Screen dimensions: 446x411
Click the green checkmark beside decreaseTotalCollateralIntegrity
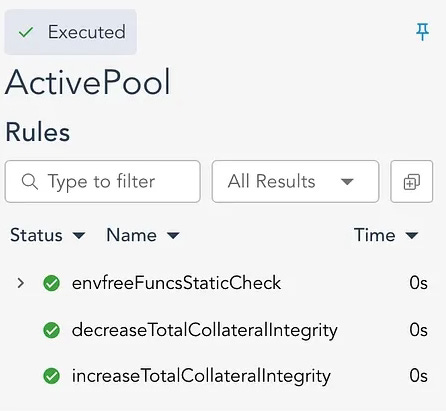click(x=52, y=330)
